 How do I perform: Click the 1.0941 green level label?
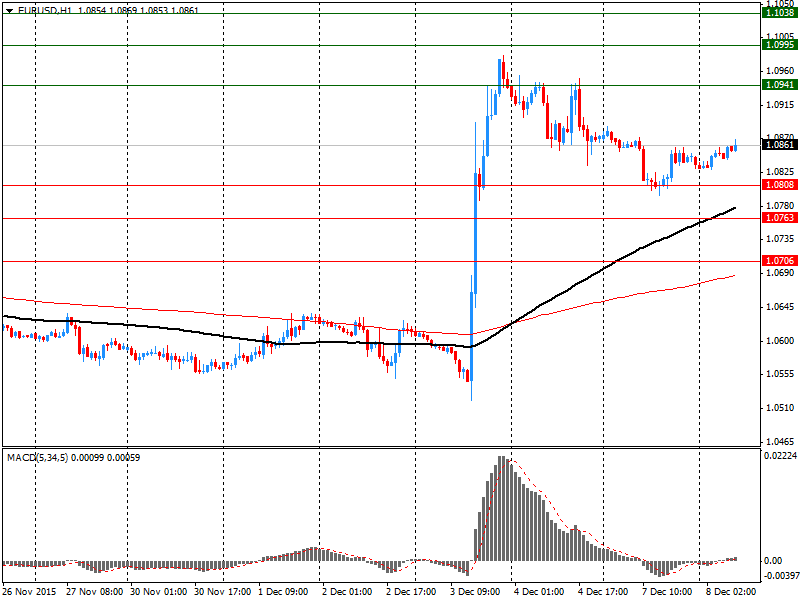pos(779,85)
